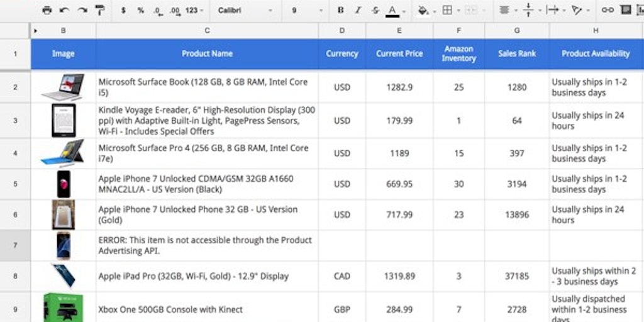Select row 7 header

(15, 246)
